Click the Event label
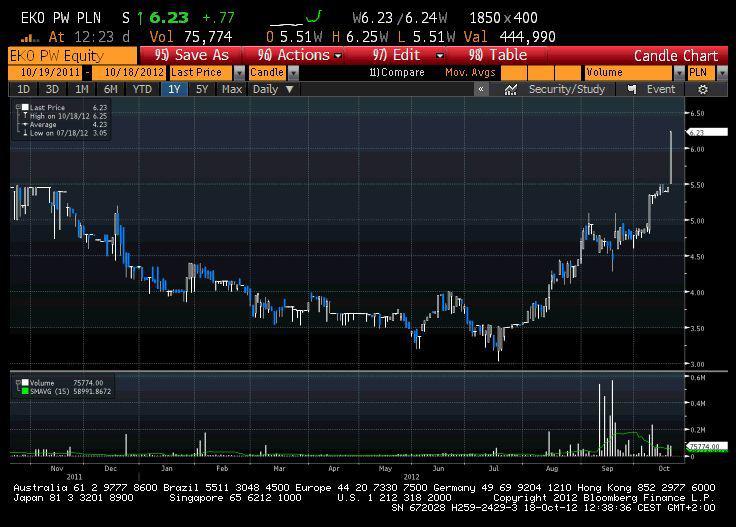The width and height of the screenshot is (736, 527). coord(661,89)
